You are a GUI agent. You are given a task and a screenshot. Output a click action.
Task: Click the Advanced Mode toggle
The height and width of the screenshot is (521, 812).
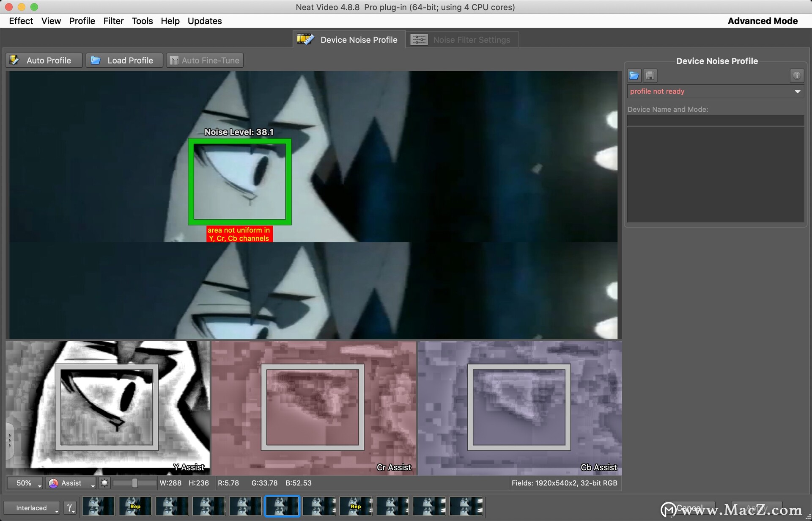pyautogui.click(x=762, y=21)
